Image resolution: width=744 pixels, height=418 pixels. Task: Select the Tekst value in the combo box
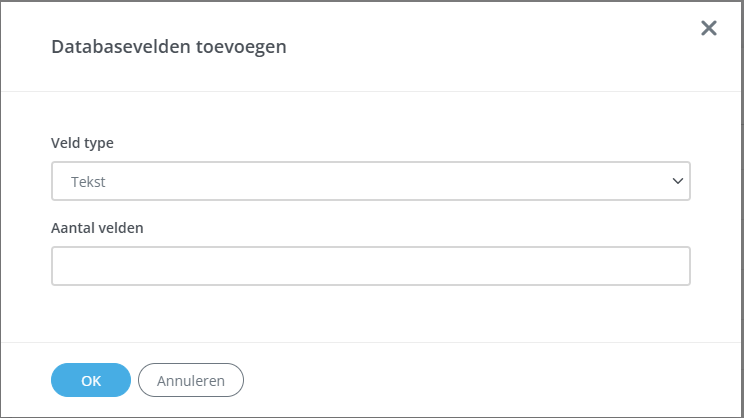[x=89, y=182]
